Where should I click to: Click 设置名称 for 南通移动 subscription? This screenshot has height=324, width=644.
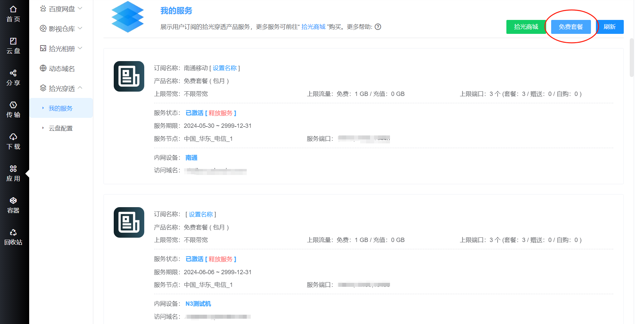coord(225,68)
